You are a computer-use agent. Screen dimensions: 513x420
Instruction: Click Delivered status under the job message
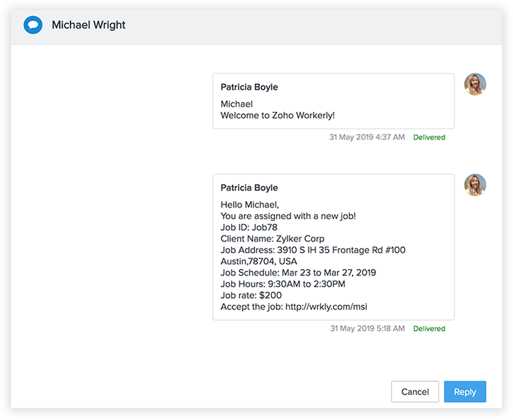coord(429,329)
